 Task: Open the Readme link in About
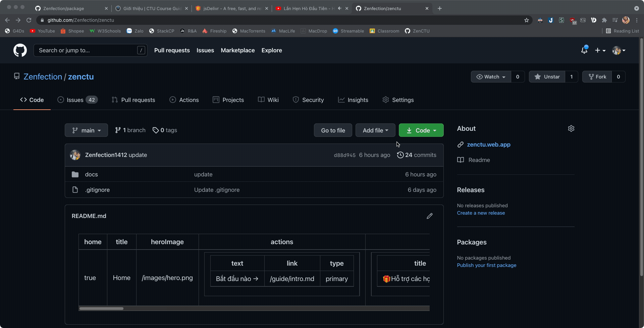click(x=474, y=160)
